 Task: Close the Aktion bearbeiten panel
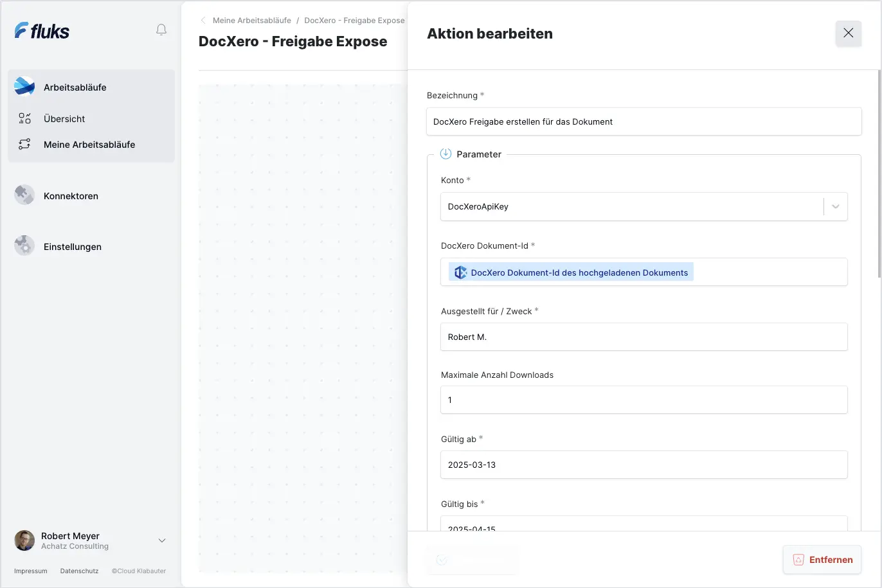coord(848,33)
